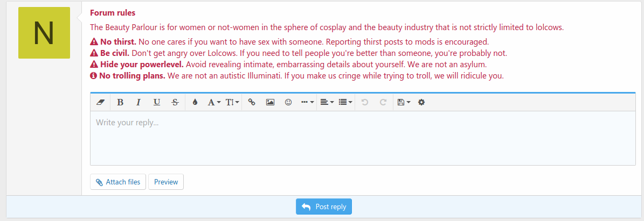The width and height of the screenshot is (644, 221).
Task: Click the Forum rules heading
Action: tap(113, 13)
